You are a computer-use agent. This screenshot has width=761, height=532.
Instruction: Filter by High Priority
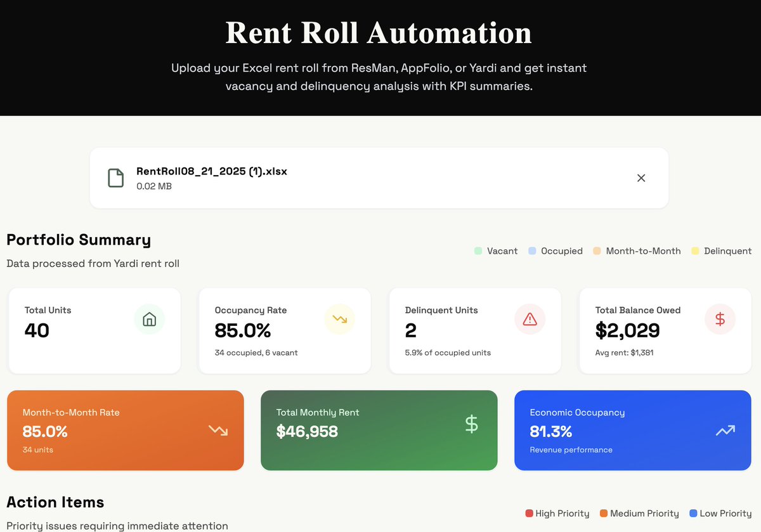[x=557, y=513]
